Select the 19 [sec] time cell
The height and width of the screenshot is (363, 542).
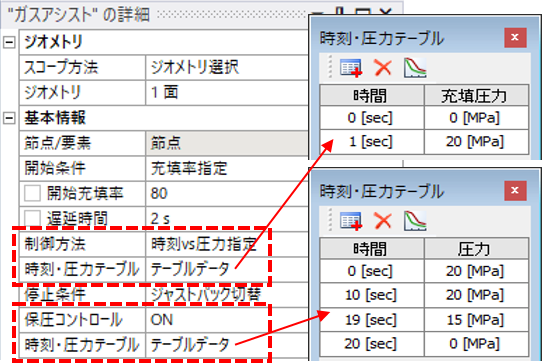pyautogui.click(x=372, y=320)
